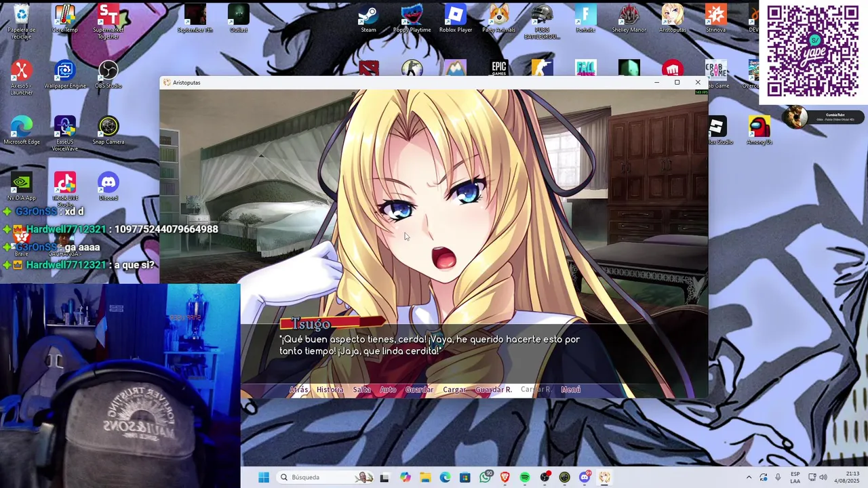
Task: Select the Roblox Player desktop icon
Action: coord(455,18)
